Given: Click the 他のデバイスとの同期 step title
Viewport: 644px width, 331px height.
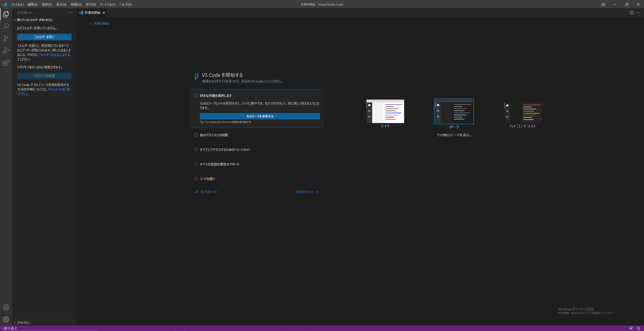Looking at the screenshot, I should [x=214, y=135].
